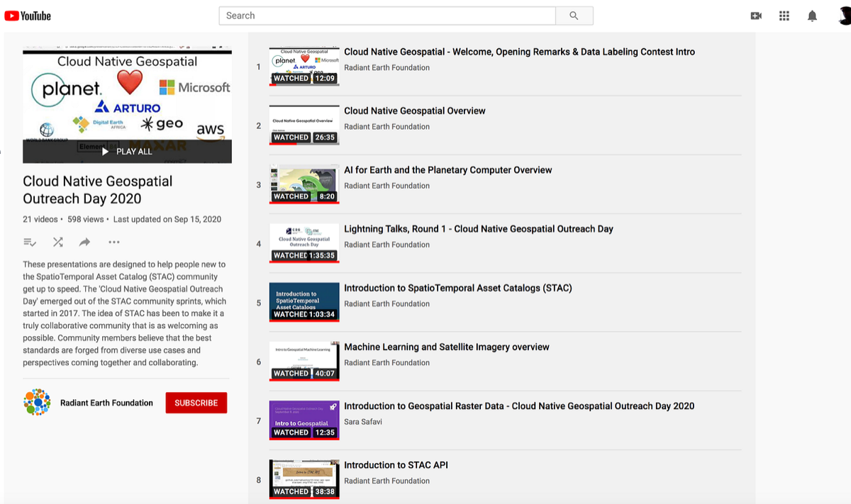Open Introduction to SpatioTemporal Asset Catalogs title
Viewport: 851px width, 504px height.
(x=458, y=288)
